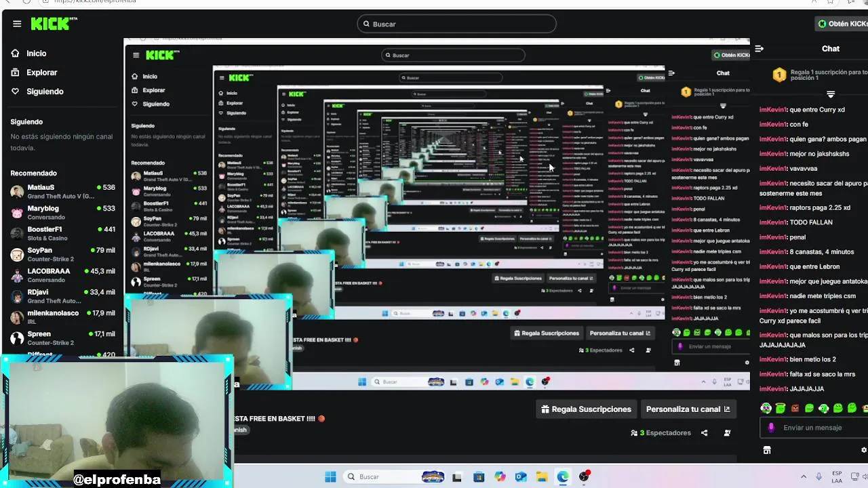Show hidden tray icons chevron

click(804, 476)
